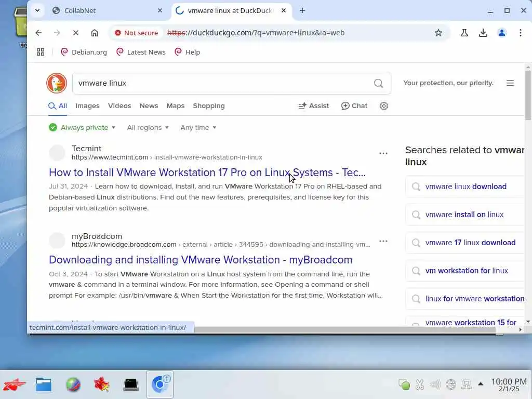Show hidden tray icons arrow

coord(481,384)
